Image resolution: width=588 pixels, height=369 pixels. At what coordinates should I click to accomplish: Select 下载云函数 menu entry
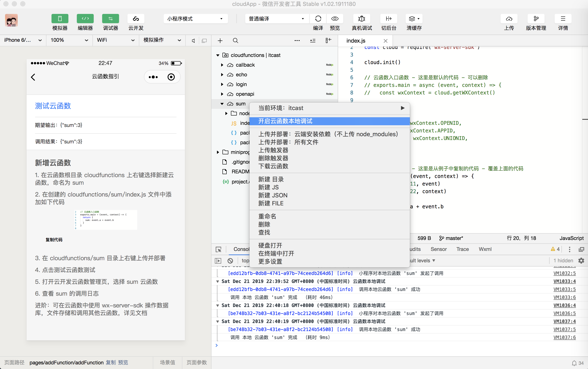[329, 166]
